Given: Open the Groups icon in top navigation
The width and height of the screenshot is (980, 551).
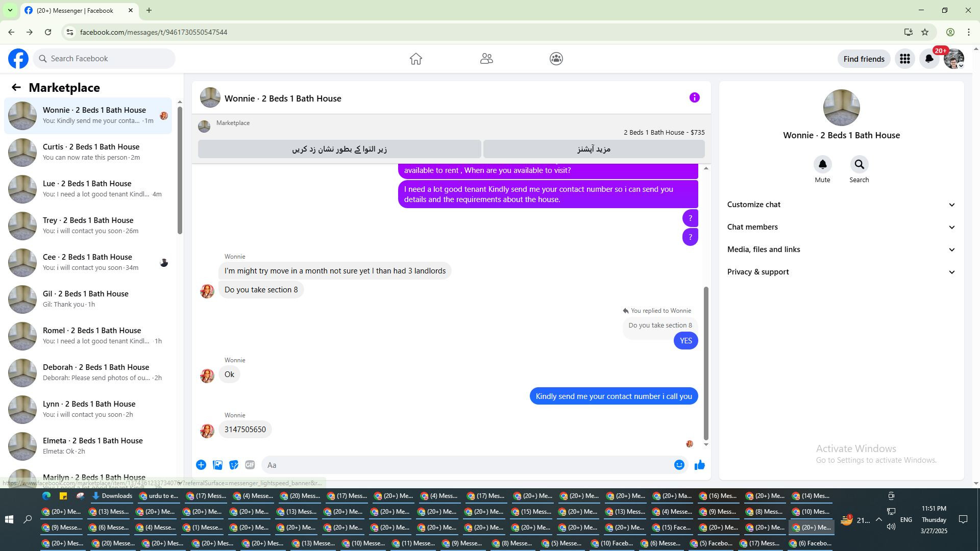Looking at the screenshot, I should pos(556,59).
